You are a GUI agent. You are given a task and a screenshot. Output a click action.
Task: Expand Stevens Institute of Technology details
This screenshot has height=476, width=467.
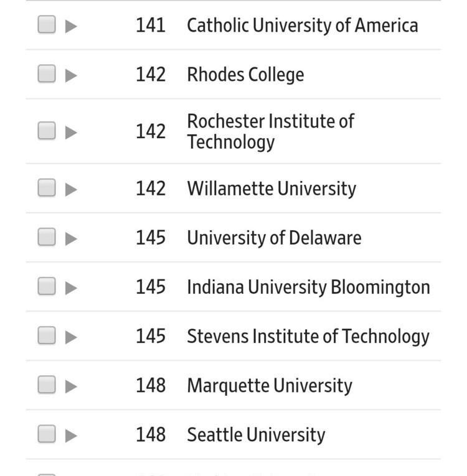click(71, 337)
